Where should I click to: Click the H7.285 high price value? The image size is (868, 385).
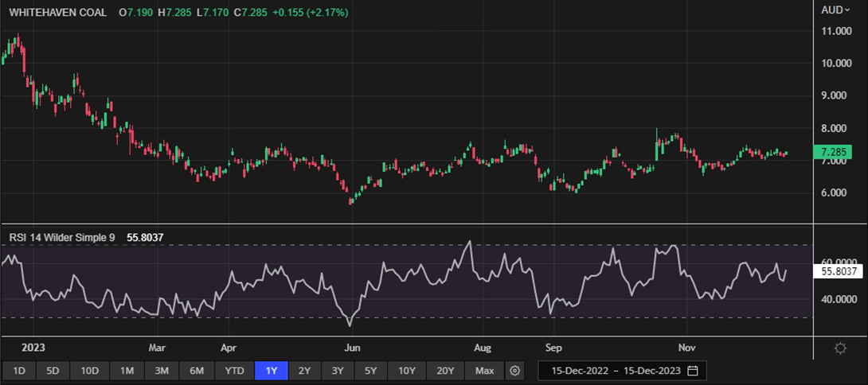175,12
